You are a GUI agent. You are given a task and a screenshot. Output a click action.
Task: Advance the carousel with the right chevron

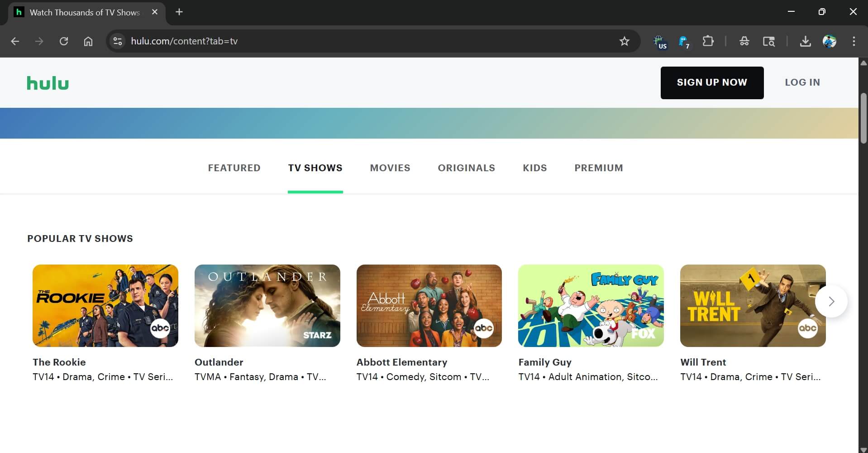point(831,301)
